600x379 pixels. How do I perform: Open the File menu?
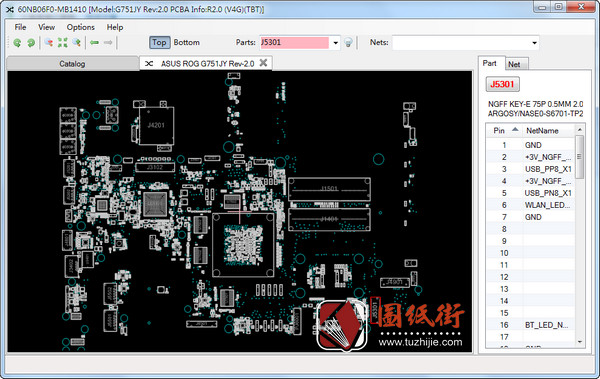pos(20,27)
